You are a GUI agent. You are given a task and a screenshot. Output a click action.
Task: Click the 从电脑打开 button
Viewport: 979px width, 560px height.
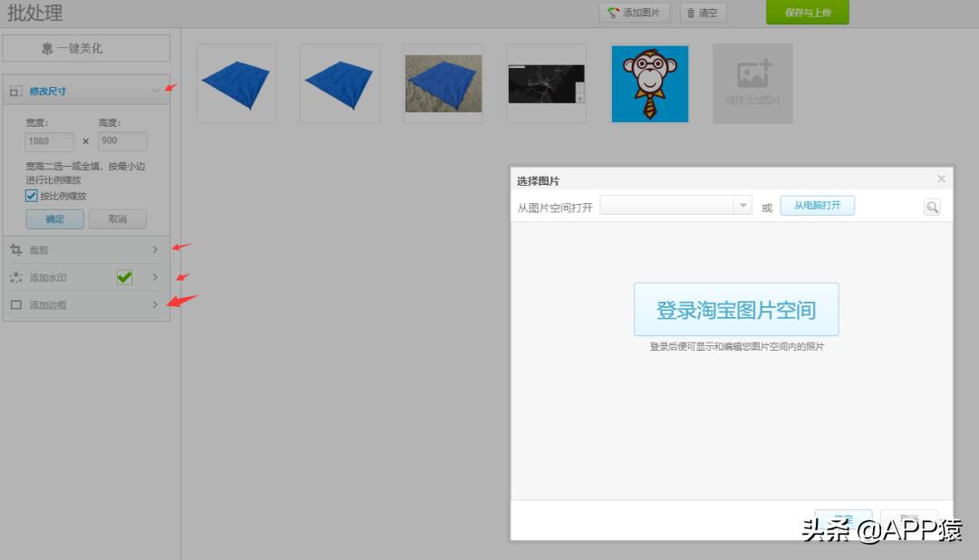[x=817, y=205]
